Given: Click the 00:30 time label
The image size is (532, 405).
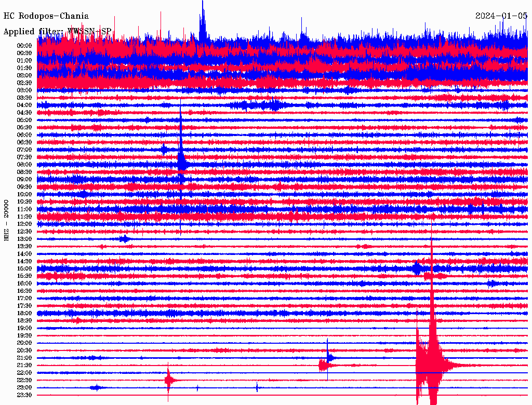Looking at the screenshot, I should [x=24, y=53].
